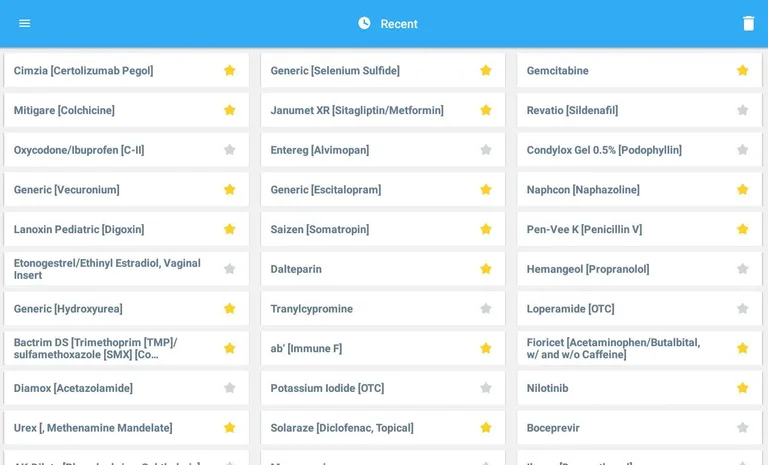
Task: Select Oxycodone/Ibuprofen [C-II]
Action: 126,150
